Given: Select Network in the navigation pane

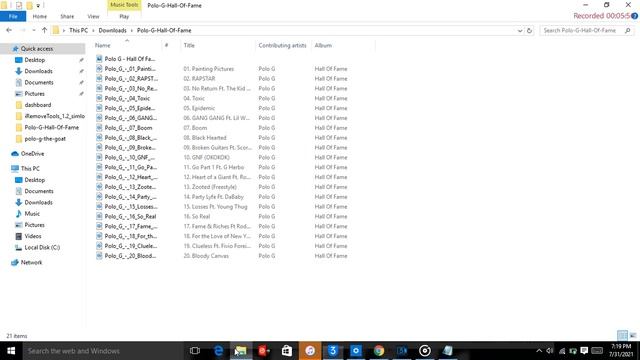Looking at the screenshot, I should click(31, 262).
